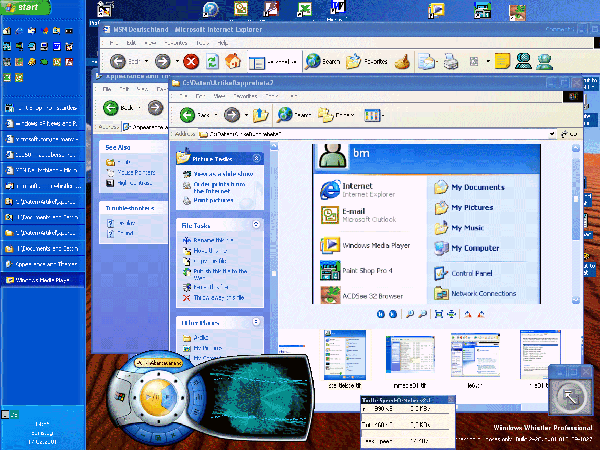Click the Next Image button below the preview

click(393, 314)
